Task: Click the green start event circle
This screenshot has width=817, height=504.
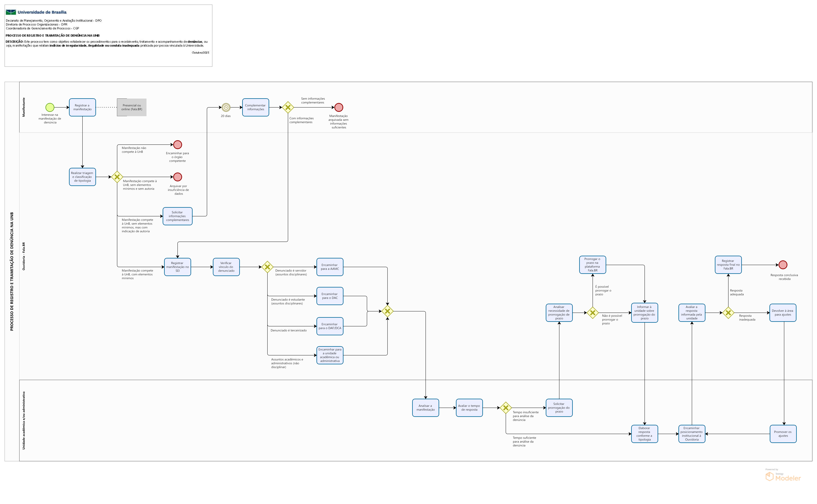Action: (x=50, y=107)
